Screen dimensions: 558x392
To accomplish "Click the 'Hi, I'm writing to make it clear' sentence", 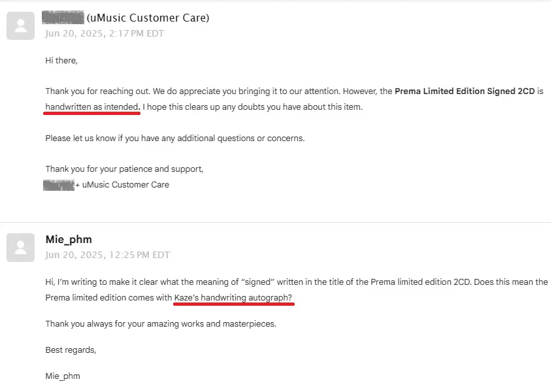I will (297, 290).
